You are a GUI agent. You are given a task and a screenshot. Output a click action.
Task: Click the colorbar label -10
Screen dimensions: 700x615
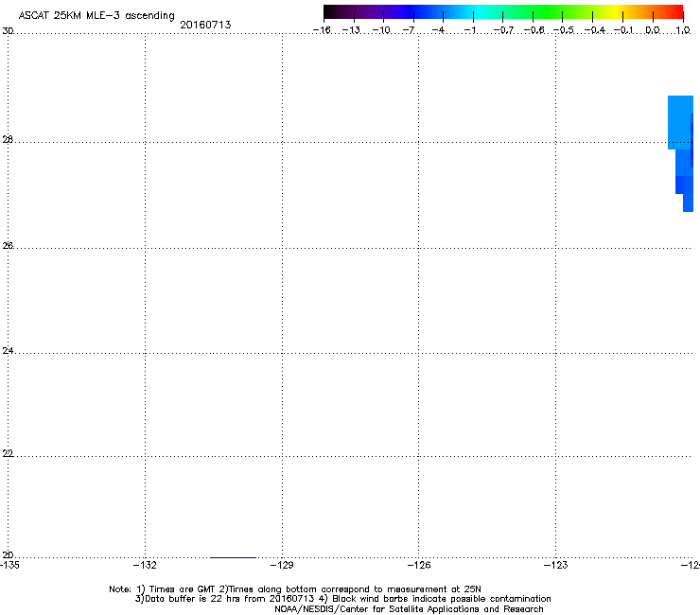tap(381, 30)
